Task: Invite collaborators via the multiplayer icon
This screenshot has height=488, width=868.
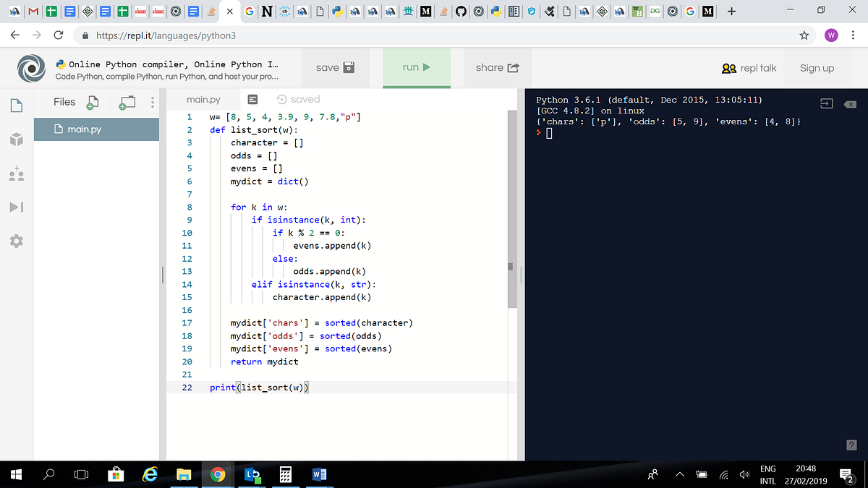Action: [15, 172]
